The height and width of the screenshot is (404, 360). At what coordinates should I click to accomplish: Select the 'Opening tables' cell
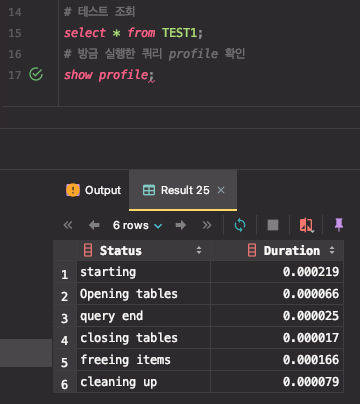(144, 294)
